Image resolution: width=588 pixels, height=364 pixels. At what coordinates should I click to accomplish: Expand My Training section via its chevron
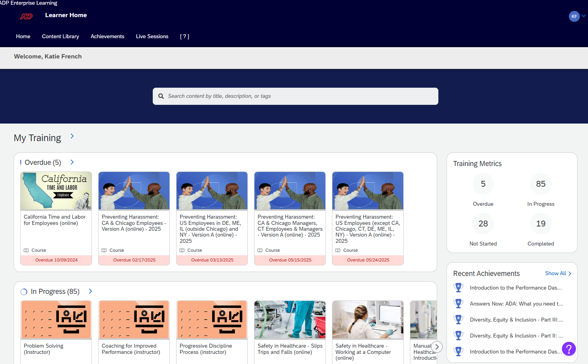72,136
